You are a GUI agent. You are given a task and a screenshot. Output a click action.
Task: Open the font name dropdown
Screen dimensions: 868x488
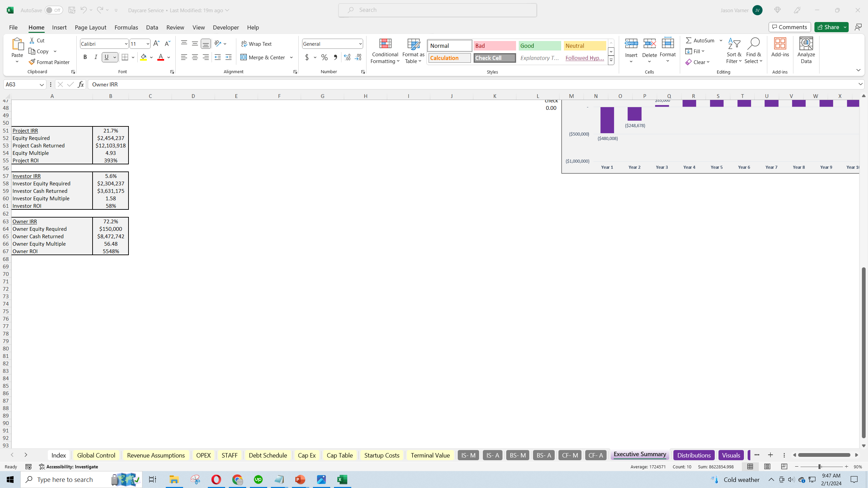click(x=126, y=44)
